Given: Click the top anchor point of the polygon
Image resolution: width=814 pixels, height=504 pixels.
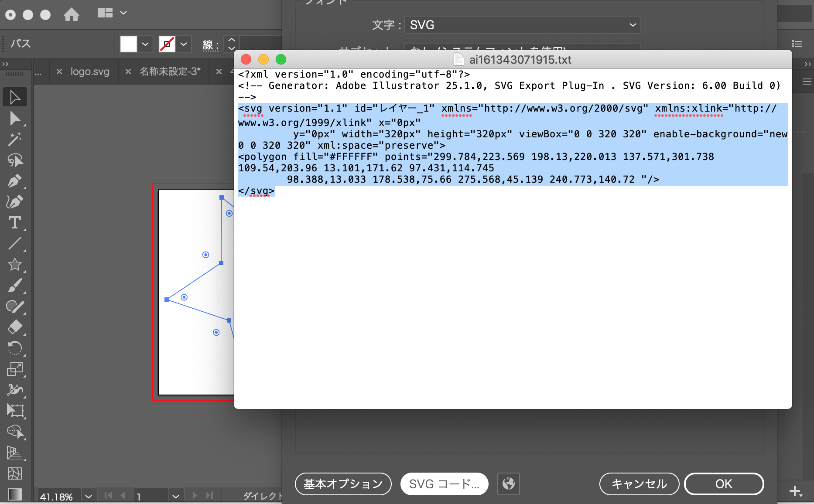Looking at the screenshot, I should click(222, 198).
